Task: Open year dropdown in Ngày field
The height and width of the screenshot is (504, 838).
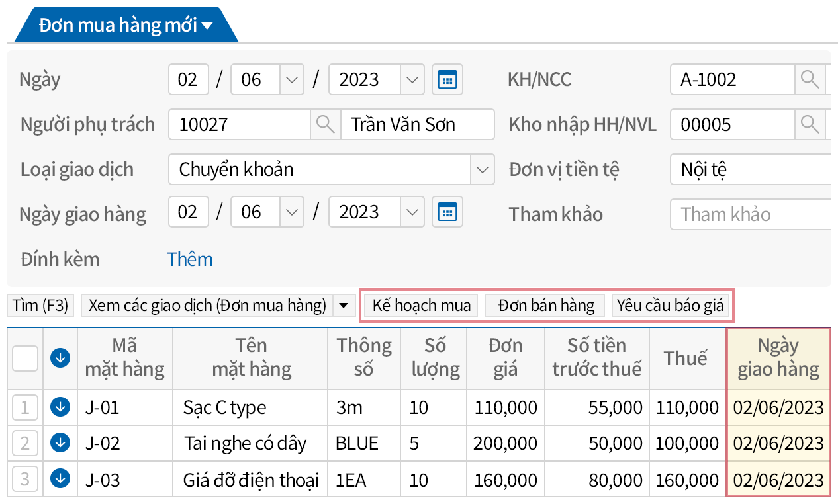Action: click(412, 80)
